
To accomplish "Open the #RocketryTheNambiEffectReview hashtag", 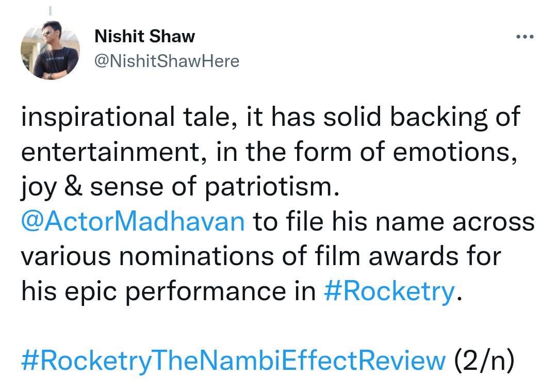I will coord(233,362).
